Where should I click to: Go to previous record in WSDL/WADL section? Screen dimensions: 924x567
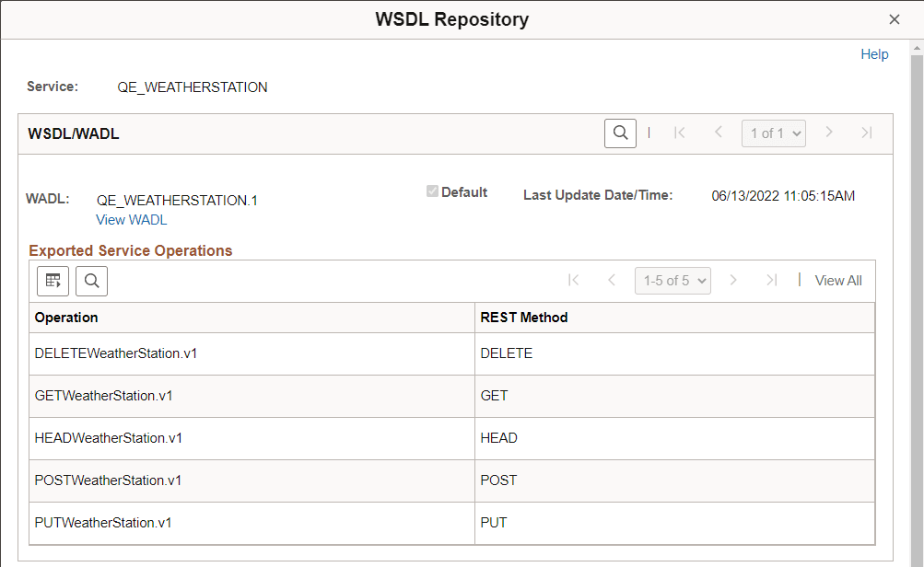[718, 133]
